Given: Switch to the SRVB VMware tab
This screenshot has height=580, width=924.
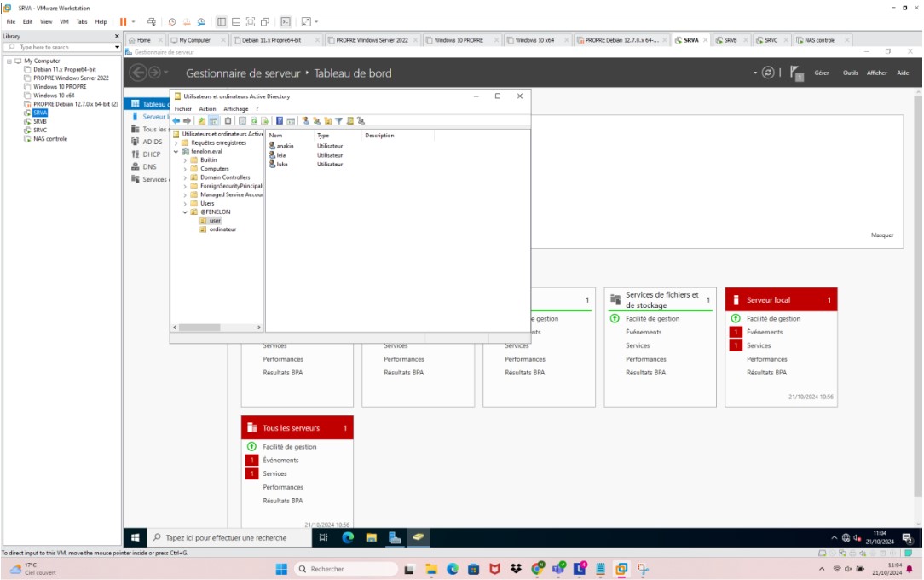Looking at the screenshot, I should click(731, 40).
